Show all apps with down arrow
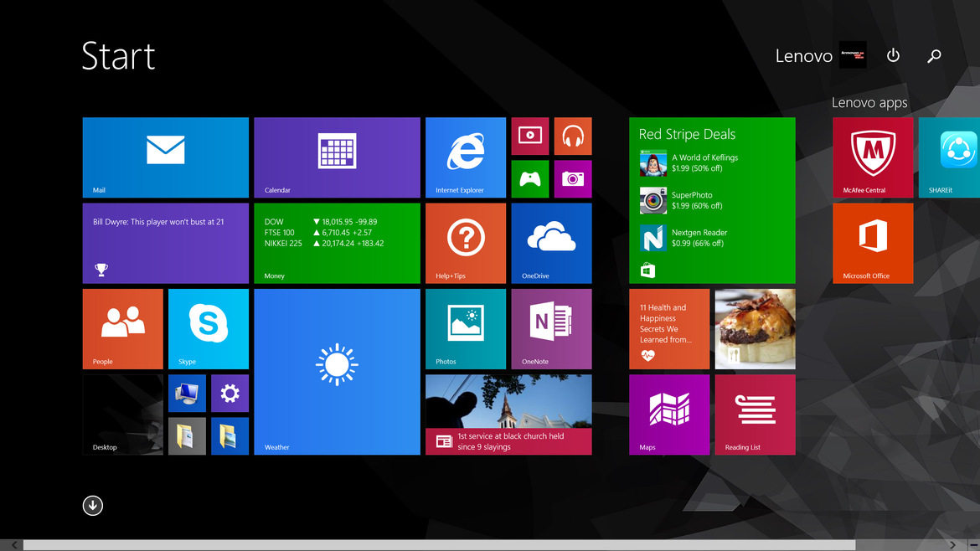 [x=92, y=506]
